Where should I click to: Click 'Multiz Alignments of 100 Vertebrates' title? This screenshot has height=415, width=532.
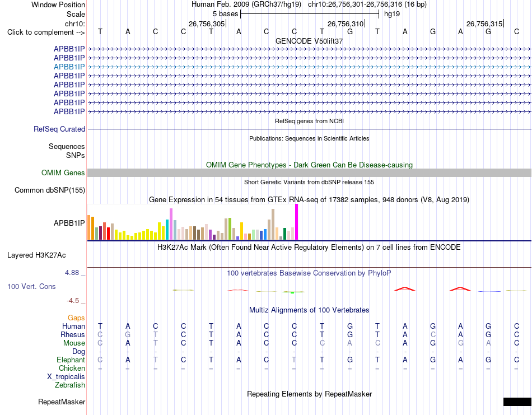point(309,310)
